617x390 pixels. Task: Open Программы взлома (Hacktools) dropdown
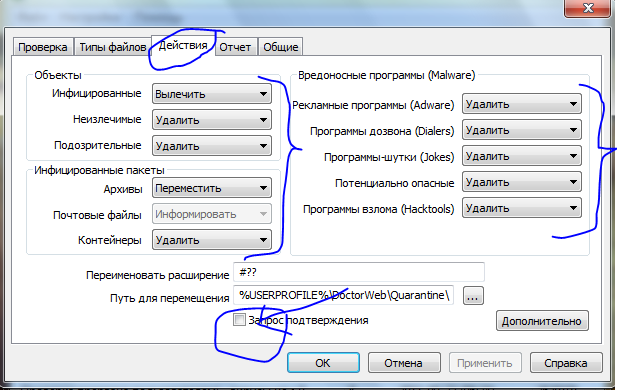point(522,208)
